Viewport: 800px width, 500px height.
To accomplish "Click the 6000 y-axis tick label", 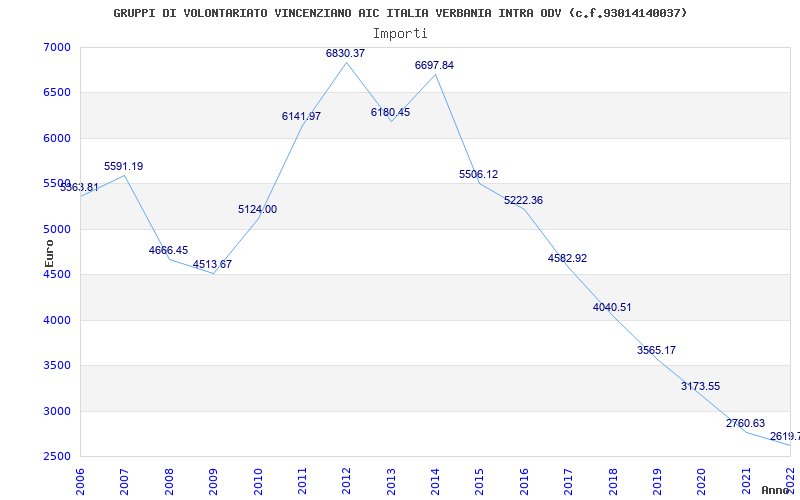I will coord(55,138).
